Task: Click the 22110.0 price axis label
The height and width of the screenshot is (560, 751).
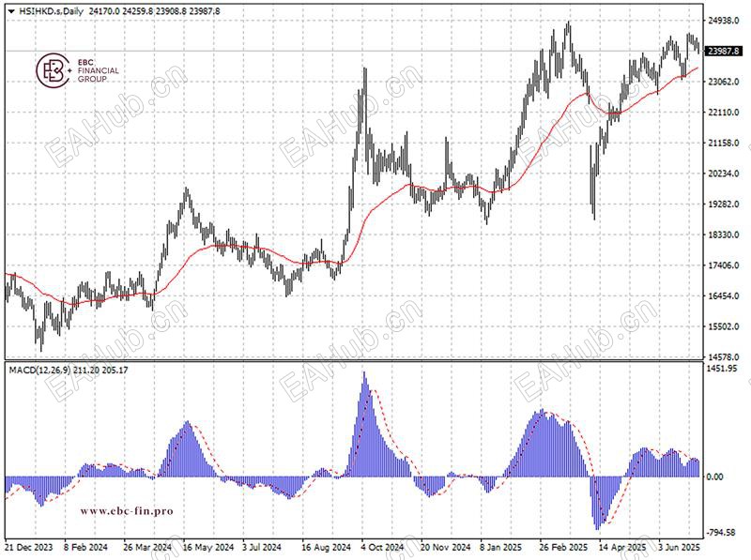Action: (x=724, y=112)
